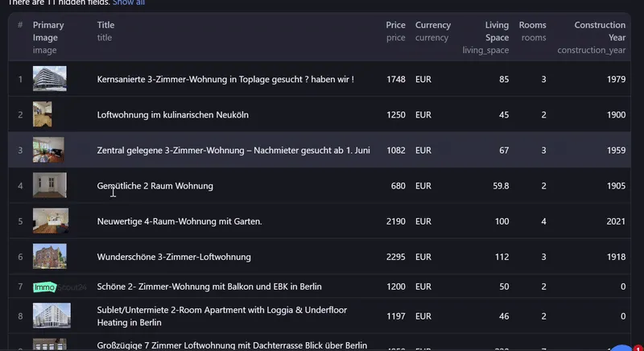Open thumbnail for row 3 listing
This screenshot has width=644, height=351.
(x=48, y=150)
